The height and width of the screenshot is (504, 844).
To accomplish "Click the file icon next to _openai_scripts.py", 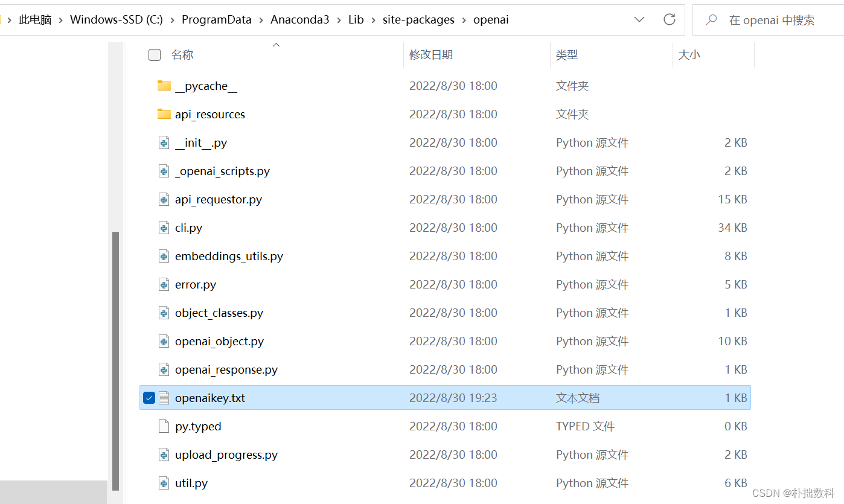I will 164,171.
